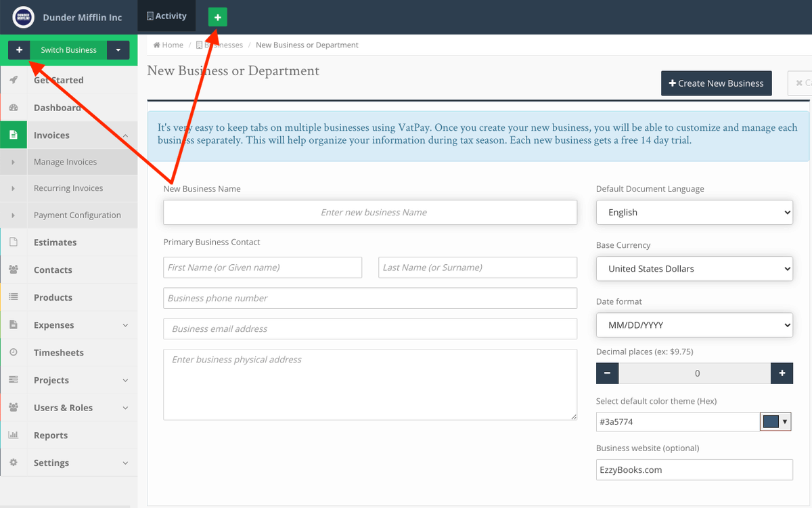This screenshot has height=508, width=812.
Task: Click the Home breadcrumb link
Action: point(168,45)
